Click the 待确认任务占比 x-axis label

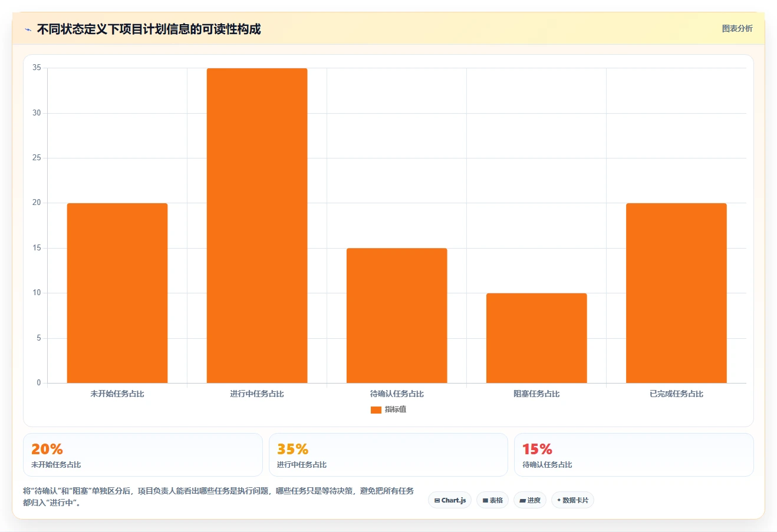point(397,394)
